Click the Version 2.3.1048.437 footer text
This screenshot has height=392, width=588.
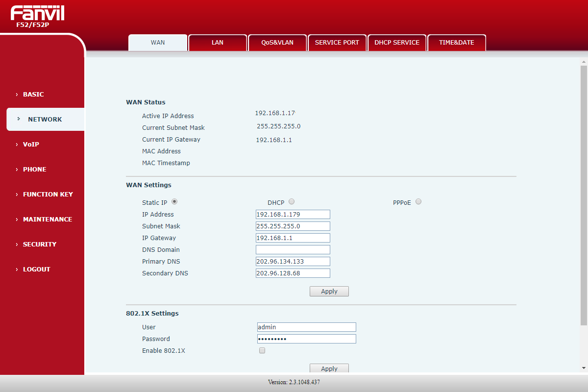tap(294, 382)
